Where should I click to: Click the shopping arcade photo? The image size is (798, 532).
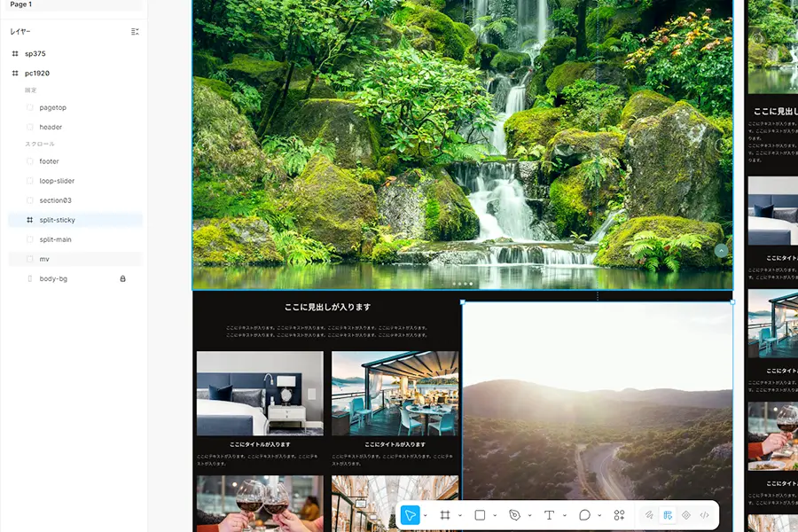pos(395,504)
